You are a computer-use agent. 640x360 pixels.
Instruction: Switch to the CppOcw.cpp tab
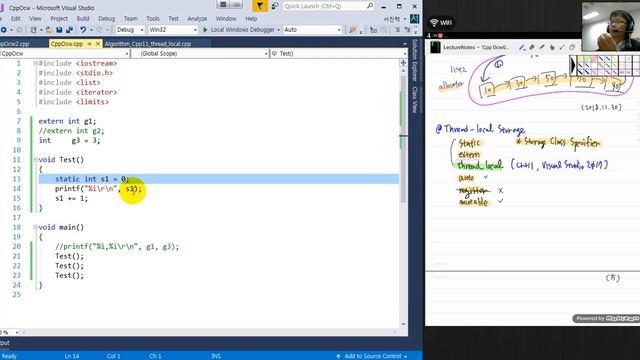click(x=67, y=44)
